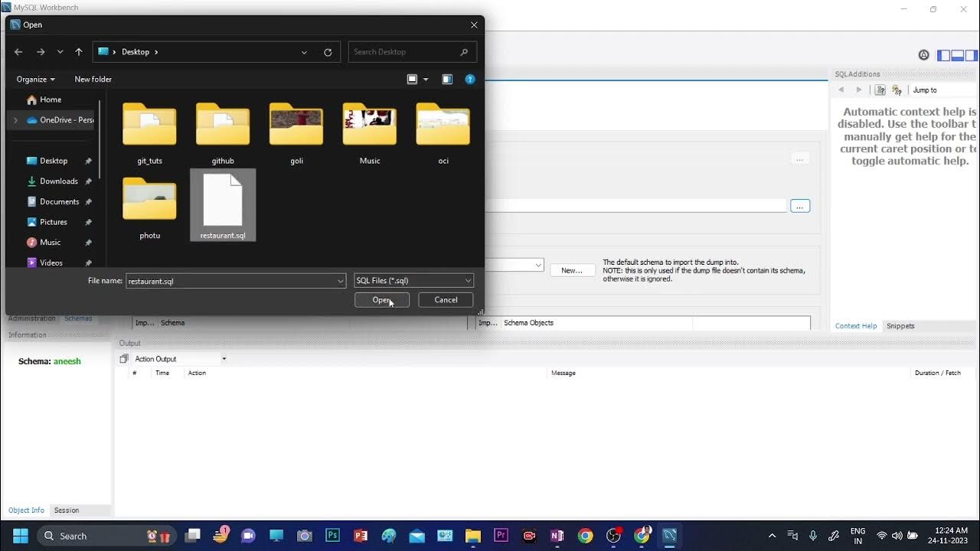This screenshot has height=551, width=980.
Task: Switch to Context Help tab
Action: (856, 326)
